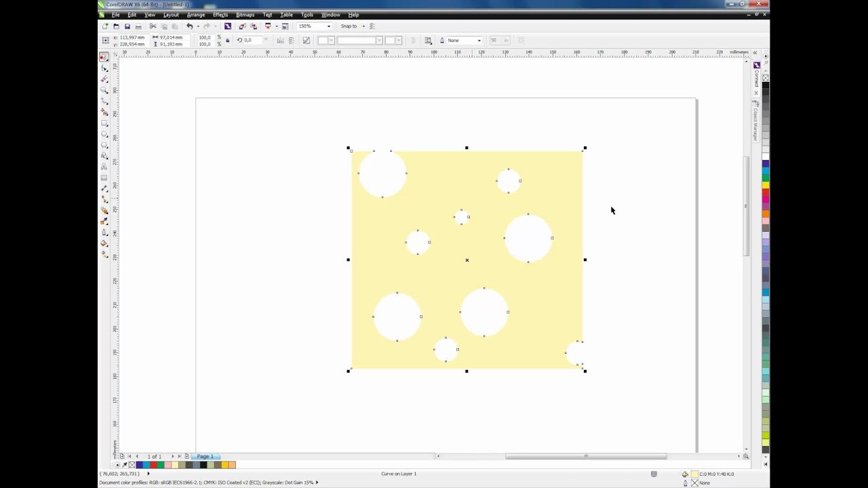Select the Table tool in the toolbox

click(x=104, y=178)
